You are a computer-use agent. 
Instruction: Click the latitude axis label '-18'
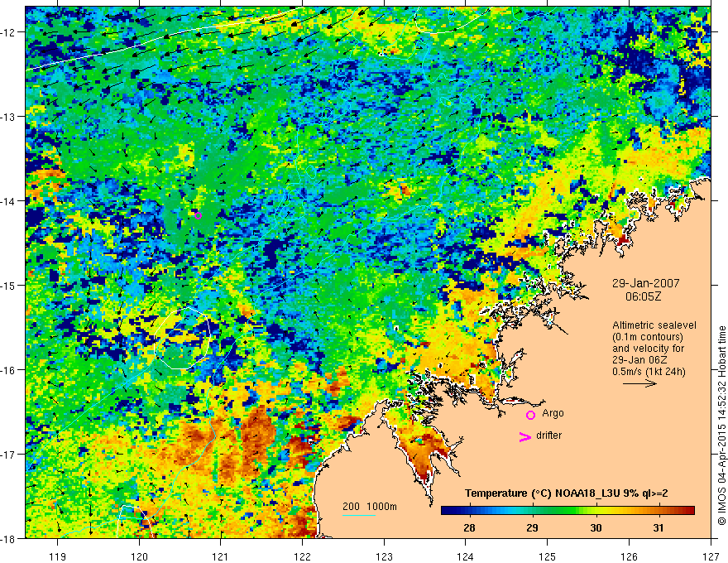(9, 538)
